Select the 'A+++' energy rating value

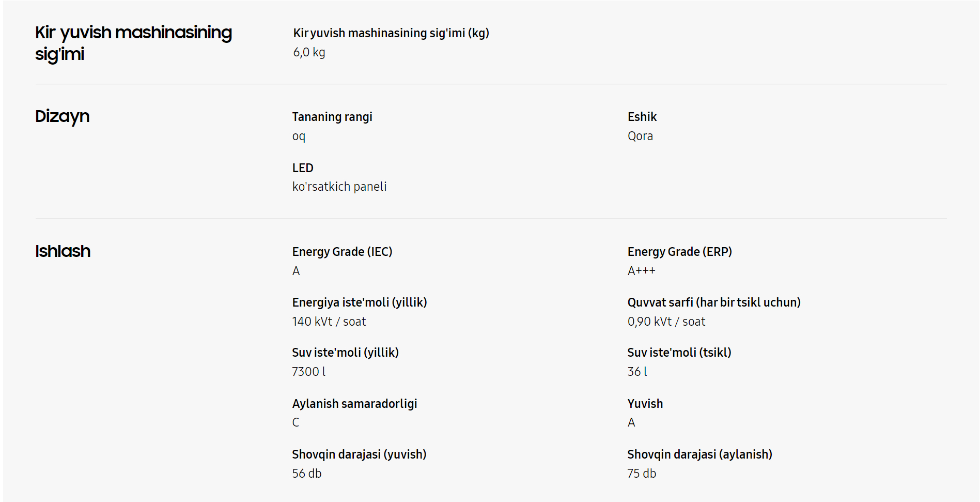[x=641, y=271]
